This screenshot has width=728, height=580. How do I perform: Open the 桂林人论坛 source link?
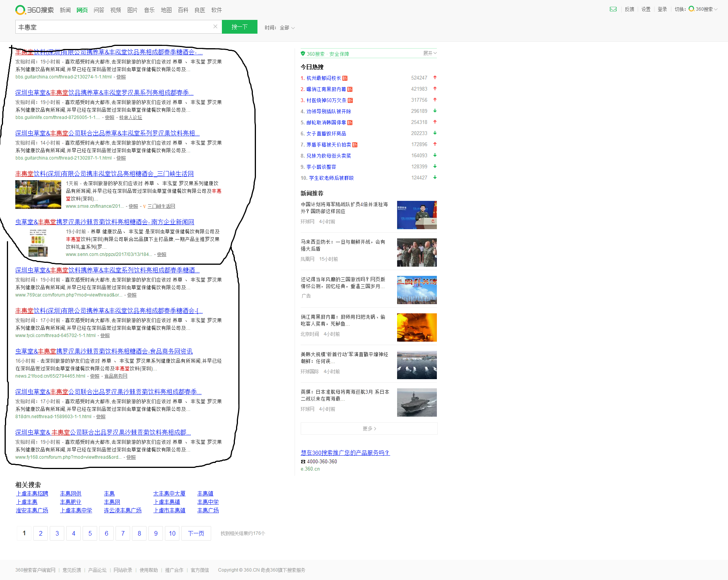(130, 117)
